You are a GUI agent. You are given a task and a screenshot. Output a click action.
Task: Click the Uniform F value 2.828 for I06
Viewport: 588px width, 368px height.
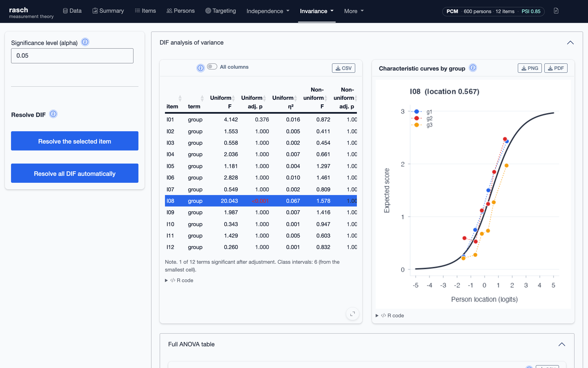point(231,177)
